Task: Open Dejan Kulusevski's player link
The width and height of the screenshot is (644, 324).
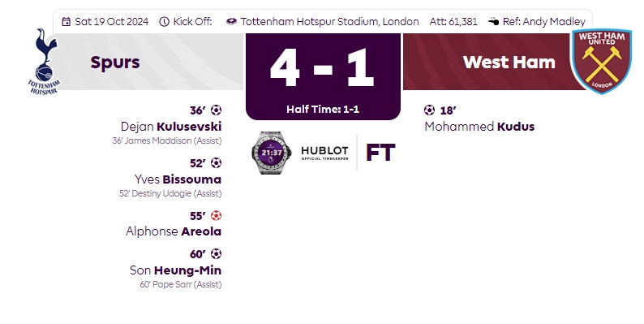Action: click(x=171, y=126)
